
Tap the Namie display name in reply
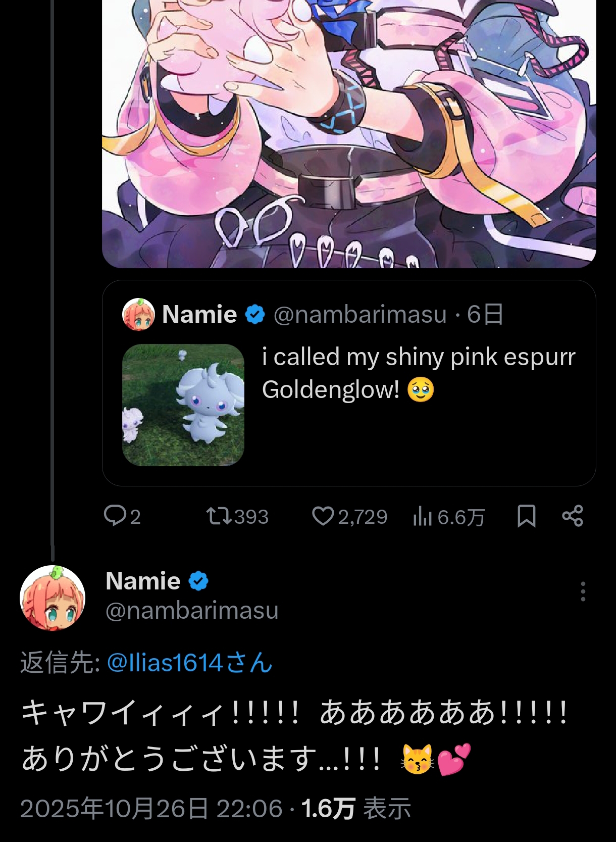tap(143, 581)
